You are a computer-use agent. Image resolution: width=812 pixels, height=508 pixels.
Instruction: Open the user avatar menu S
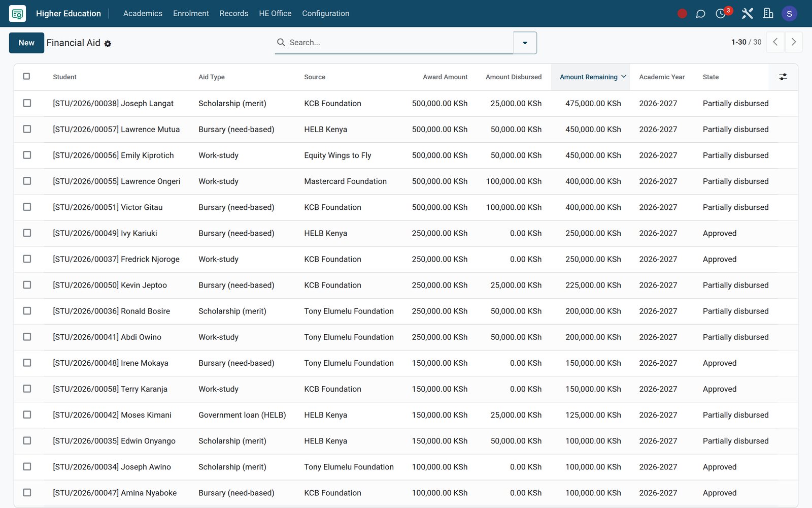pos(789,14)
